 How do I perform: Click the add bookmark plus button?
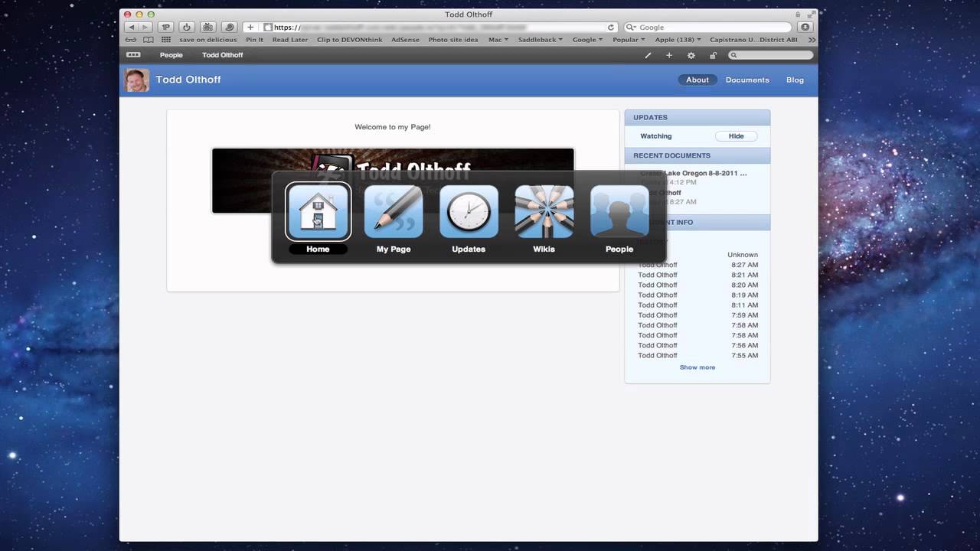250,27
